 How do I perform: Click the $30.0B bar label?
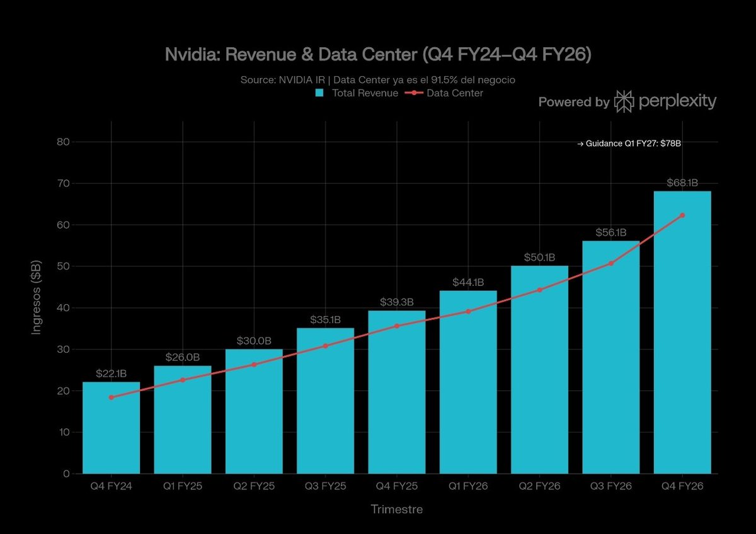click(254, 341)
